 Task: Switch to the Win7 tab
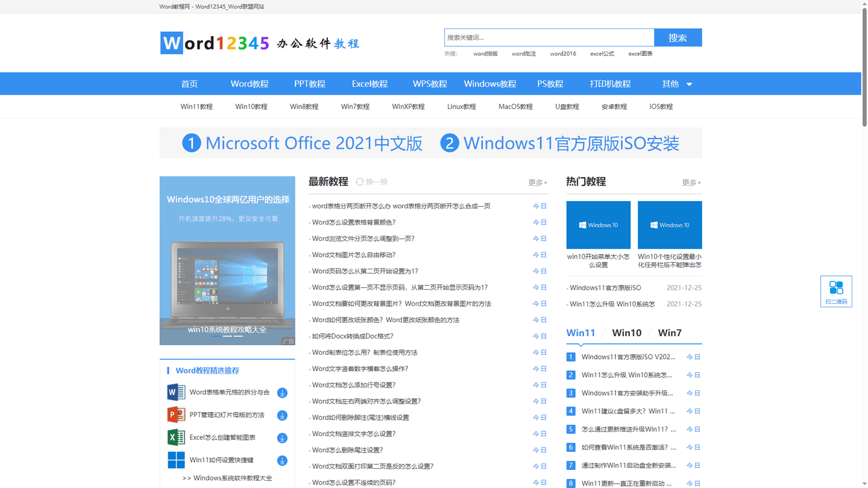click(670, 333)
